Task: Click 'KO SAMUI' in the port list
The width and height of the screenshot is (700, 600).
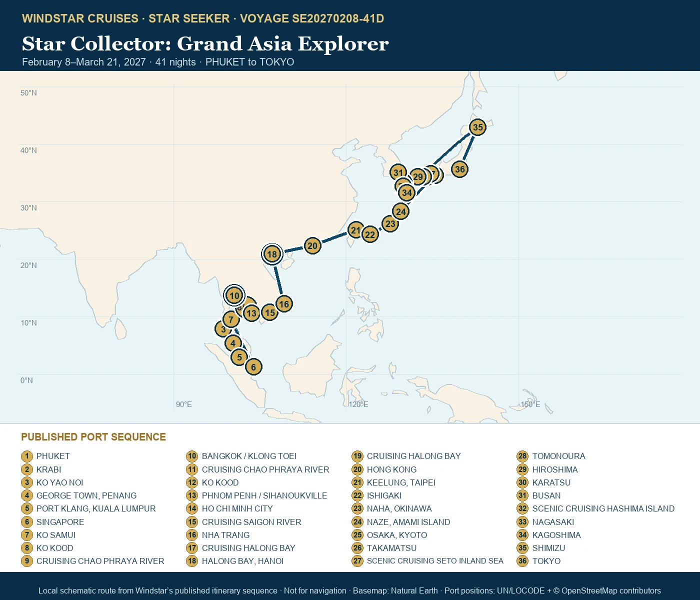Action: click(56, 535)
